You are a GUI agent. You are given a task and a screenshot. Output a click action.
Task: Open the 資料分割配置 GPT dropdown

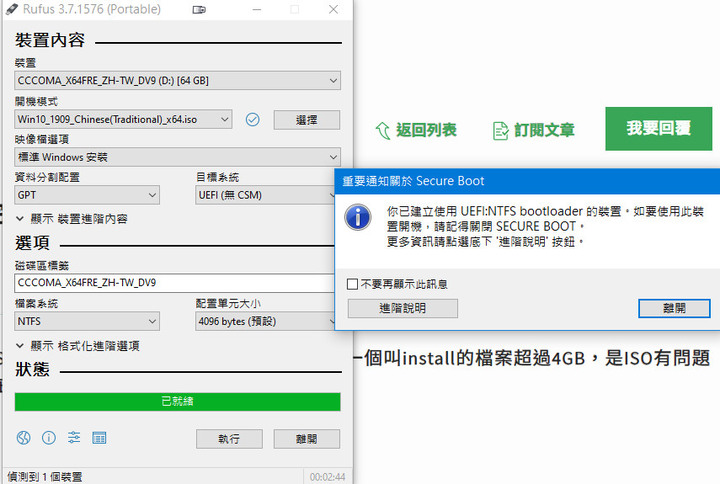point(87,195)
